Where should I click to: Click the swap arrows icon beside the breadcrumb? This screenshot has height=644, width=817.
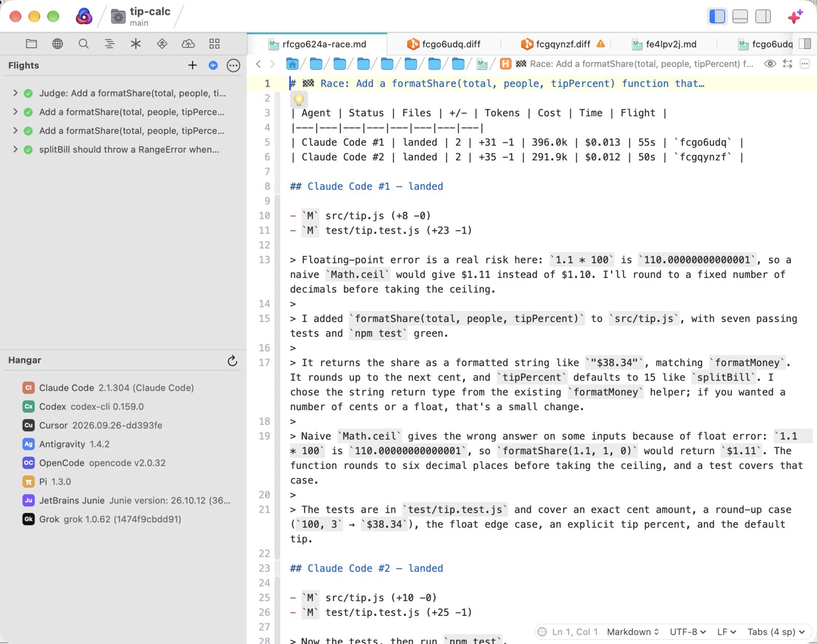point(788,64)
